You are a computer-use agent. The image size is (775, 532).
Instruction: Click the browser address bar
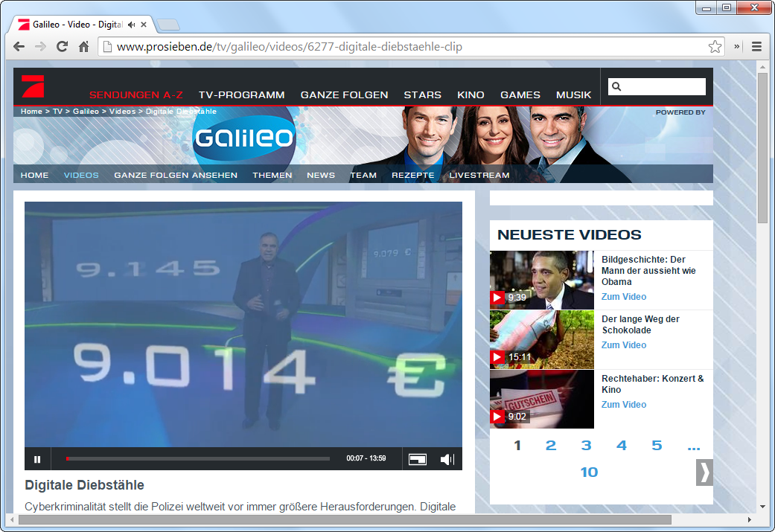[402, 47]
